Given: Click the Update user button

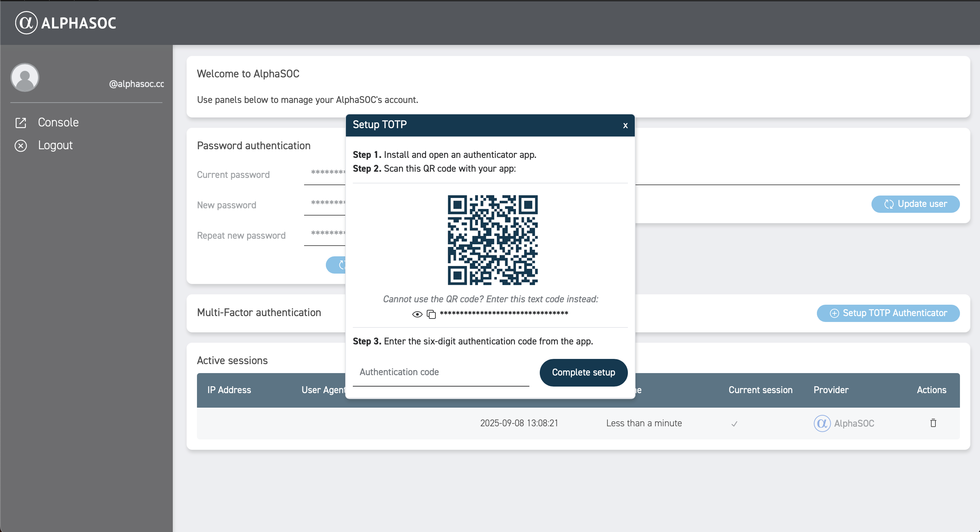Looking at the screenshot, I should [x=915, y=204].
